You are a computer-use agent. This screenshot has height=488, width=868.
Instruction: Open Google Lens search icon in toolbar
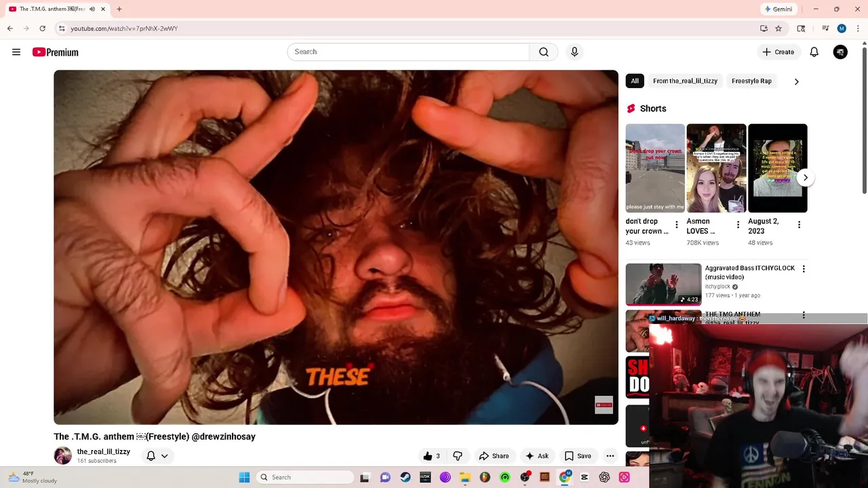(801, 28)
